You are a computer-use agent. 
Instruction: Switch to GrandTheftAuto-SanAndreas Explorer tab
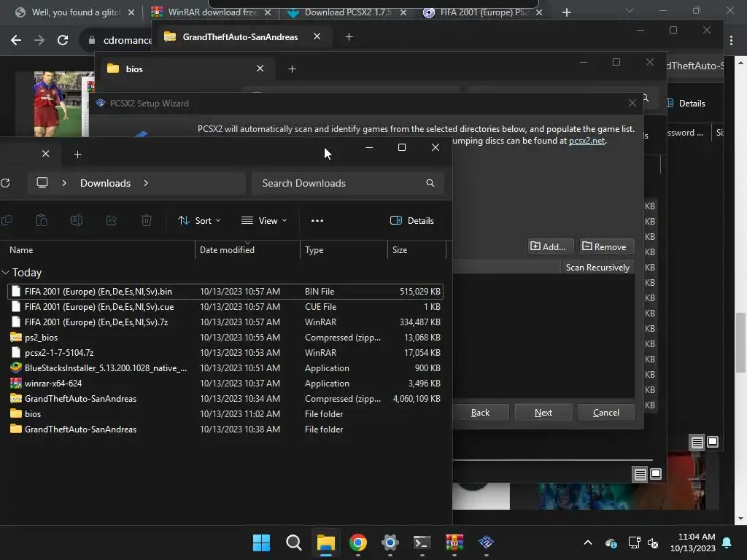(x=241, y=36)
